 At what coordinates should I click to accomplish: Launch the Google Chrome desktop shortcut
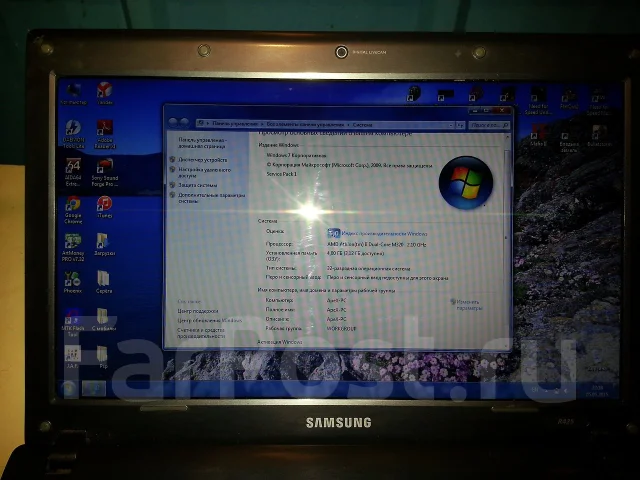[73, 210]
